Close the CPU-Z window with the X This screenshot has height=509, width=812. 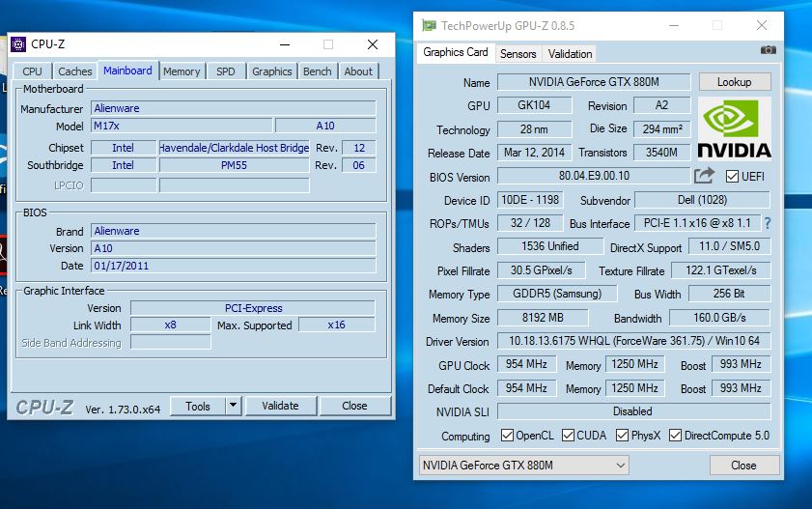[373, 44]
